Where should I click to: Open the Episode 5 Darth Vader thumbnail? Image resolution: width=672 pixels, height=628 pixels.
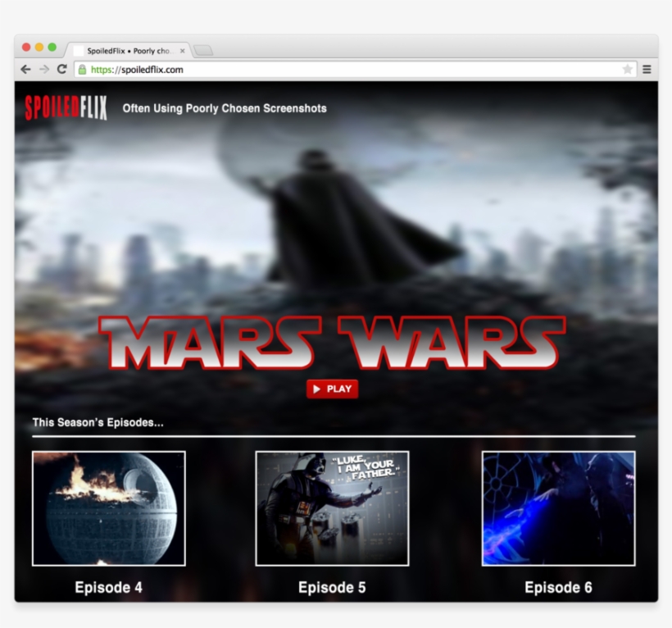point(332,508)
